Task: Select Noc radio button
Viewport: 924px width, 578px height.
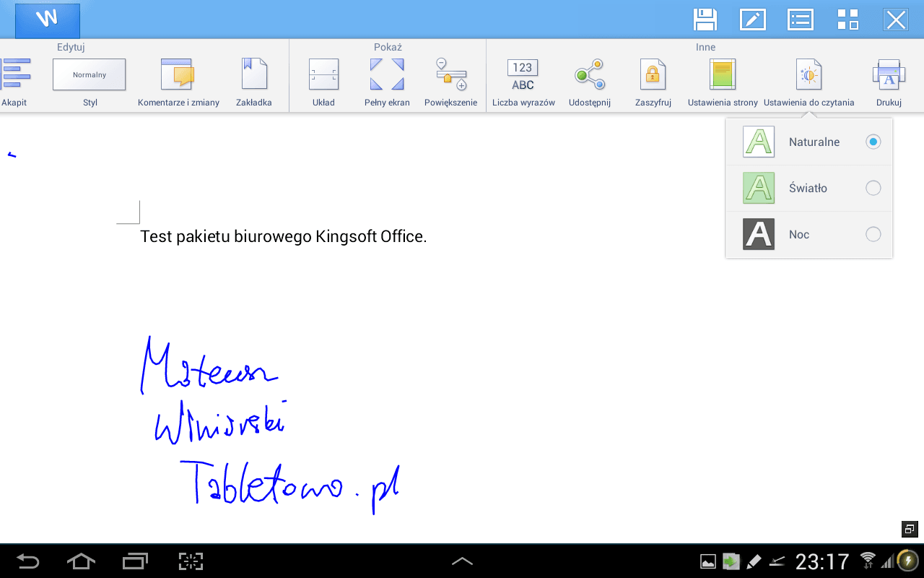Action: pyautogui.click(x=873, y=234)
